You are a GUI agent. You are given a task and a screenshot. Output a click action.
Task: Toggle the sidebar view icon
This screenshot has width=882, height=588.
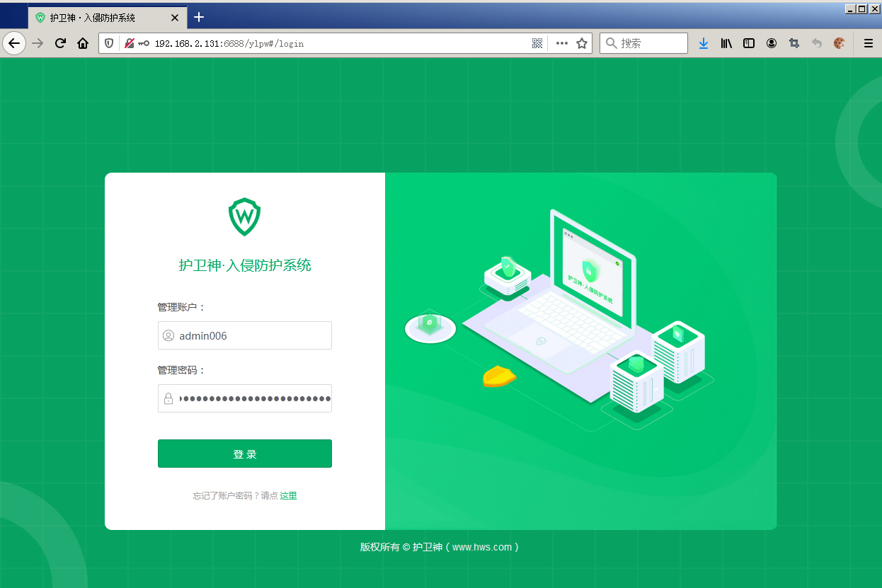coord(749,43)
